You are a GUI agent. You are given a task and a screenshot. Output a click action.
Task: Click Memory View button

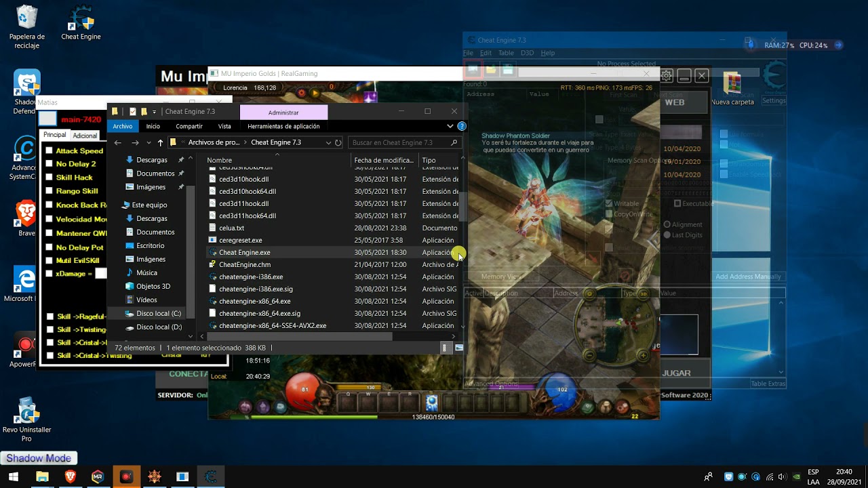501,277
